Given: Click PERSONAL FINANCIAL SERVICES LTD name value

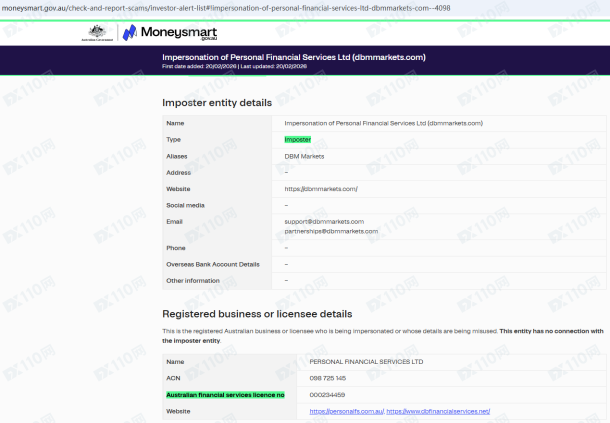Looking at the screenshot, I should tap(366, 362).
